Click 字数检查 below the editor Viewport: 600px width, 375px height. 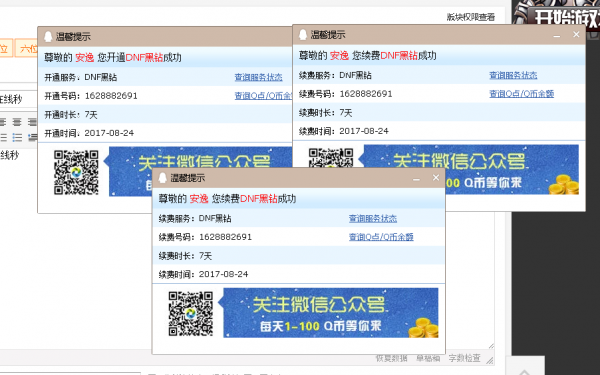tap(464, 358)
